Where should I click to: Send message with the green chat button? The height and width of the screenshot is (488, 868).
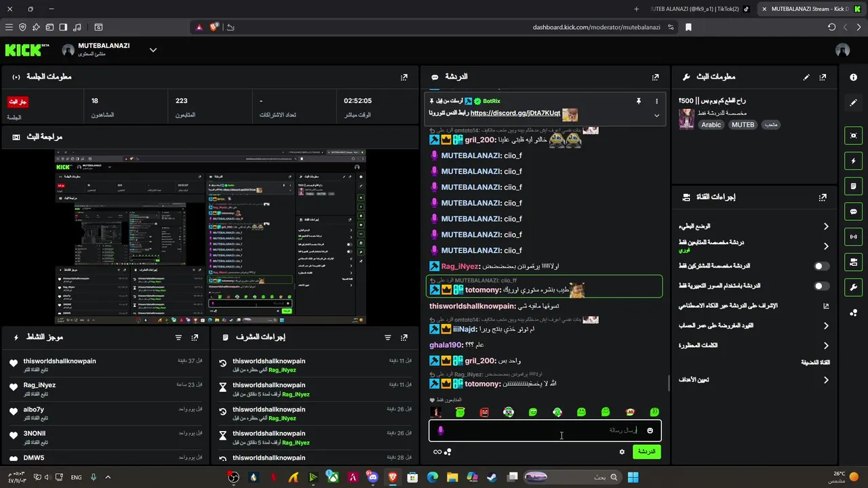point(646,451)
